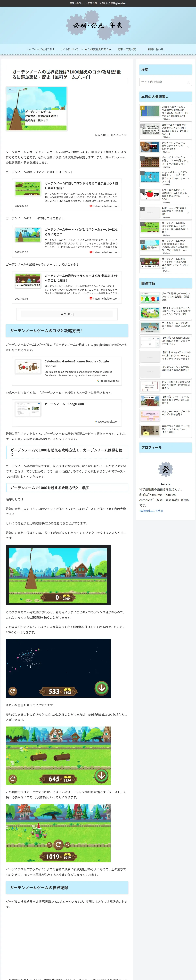Click hatsumeihakken.com favicon on チート・バグ card
The width and height of the screenshot is (196, 980).
click(x=91, y=252)
